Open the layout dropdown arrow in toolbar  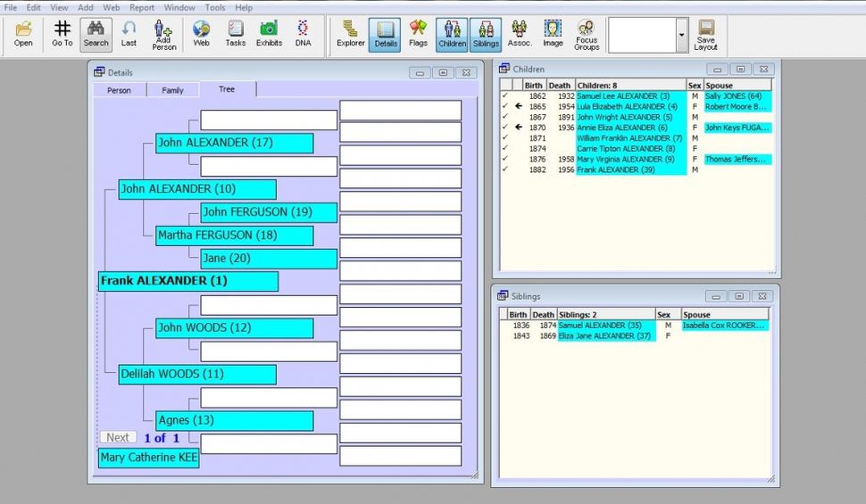681,35
